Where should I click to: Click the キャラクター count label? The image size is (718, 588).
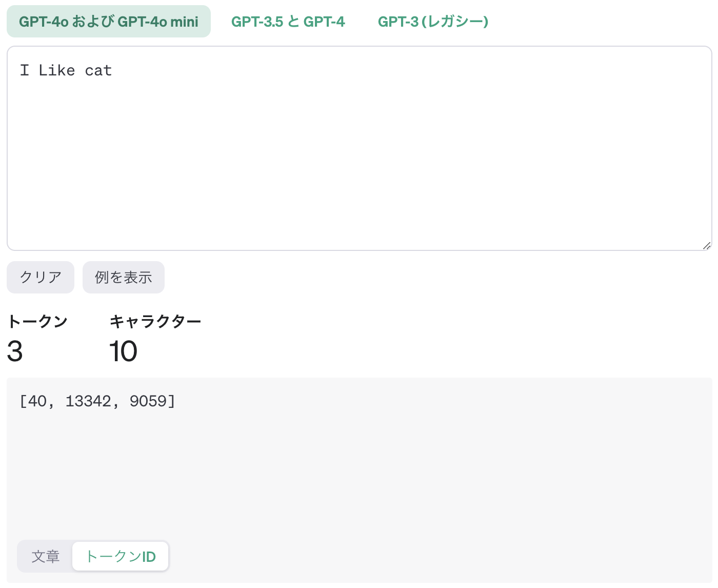pos(155,321)
